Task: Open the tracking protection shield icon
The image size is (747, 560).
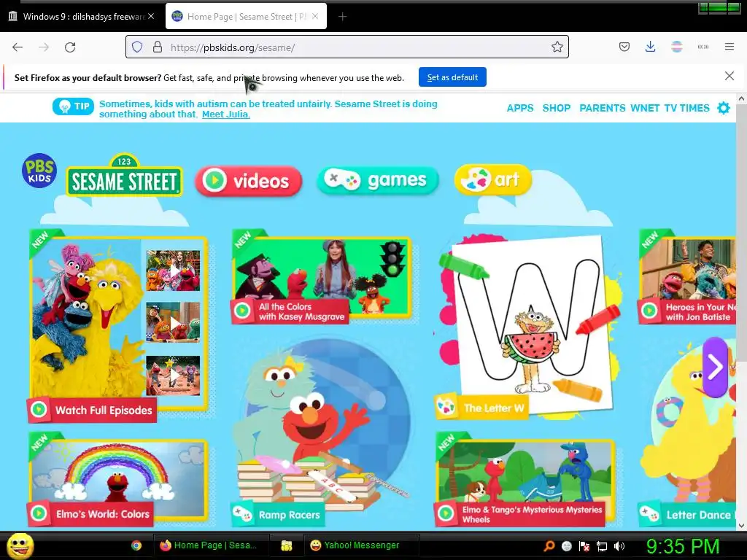Action: 137,47
